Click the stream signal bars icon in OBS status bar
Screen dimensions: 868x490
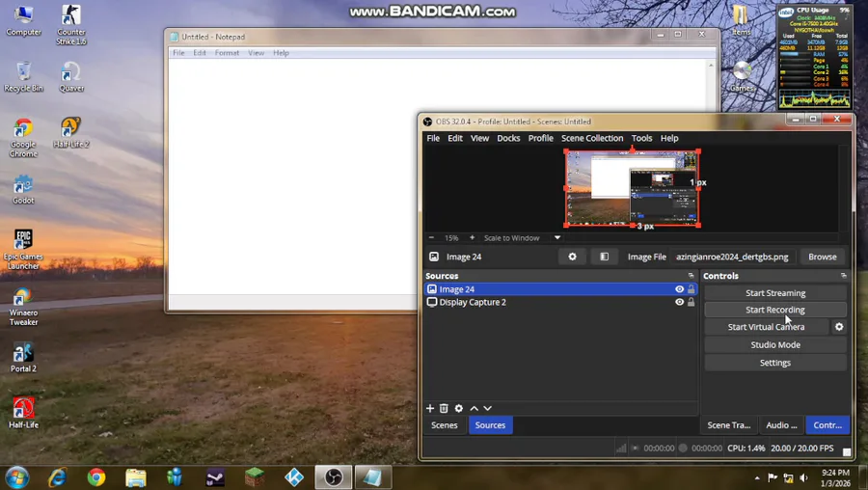[x=621, y=448]
